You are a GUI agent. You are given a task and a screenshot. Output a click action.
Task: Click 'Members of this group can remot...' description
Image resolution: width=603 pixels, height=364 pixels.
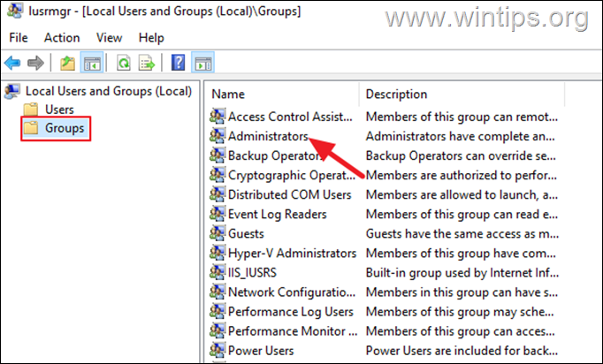462,117
